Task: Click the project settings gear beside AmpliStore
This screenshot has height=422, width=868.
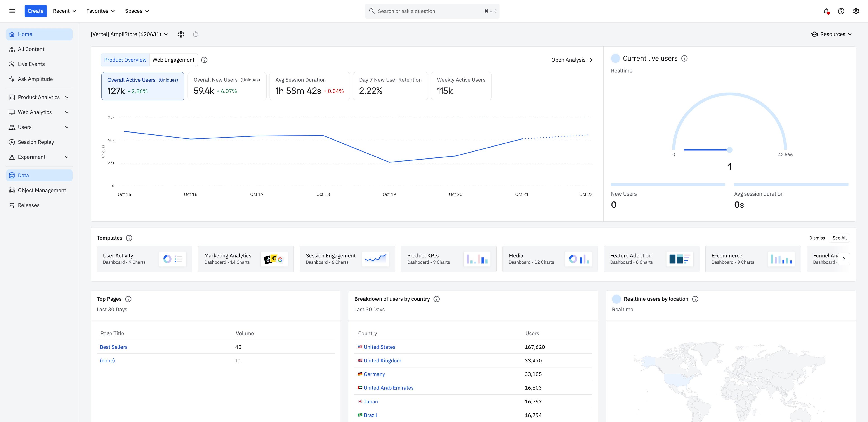Action: (181, 34)
